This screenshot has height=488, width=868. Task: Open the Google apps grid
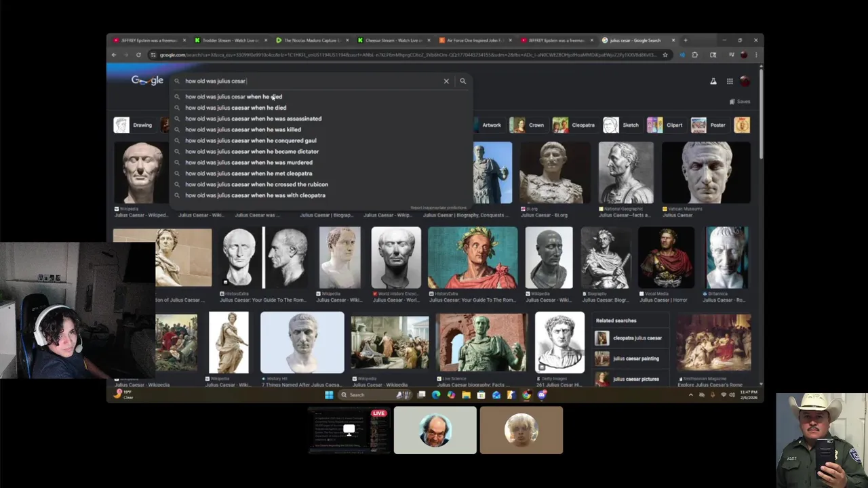point(730,81)
